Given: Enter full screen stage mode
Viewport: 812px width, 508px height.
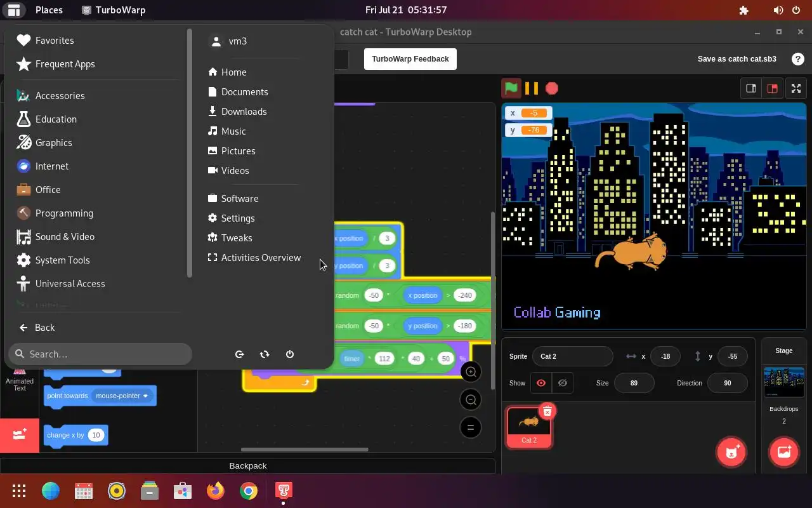Looking at the screenshot, I should 796,88.
